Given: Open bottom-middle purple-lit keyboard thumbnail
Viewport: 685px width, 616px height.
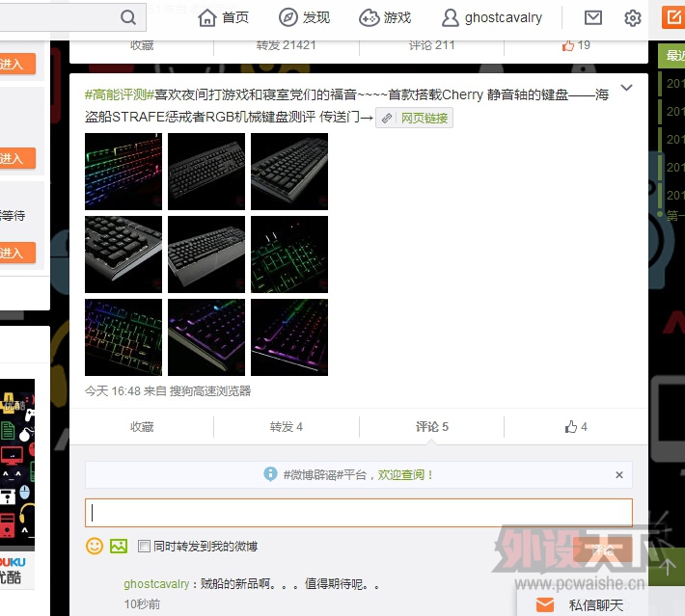Looking at the screenshot, I should (x=206, y=337).
